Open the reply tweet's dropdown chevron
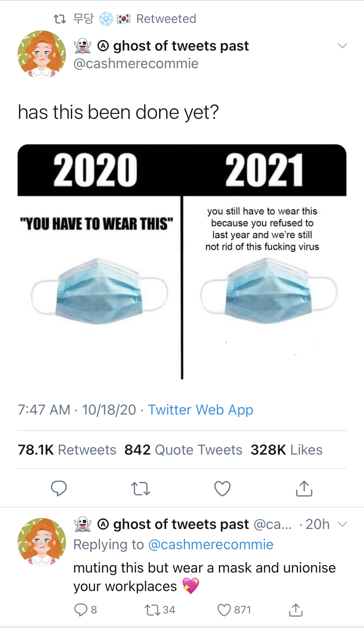Image resolution: width=364 pixels, height=628 pixels. point(342,524)
